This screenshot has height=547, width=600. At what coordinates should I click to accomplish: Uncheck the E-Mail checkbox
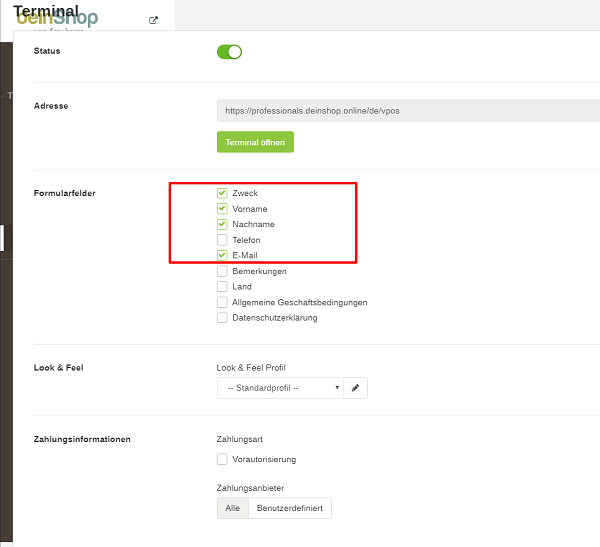pyautogui.click(x=222, y=255)
